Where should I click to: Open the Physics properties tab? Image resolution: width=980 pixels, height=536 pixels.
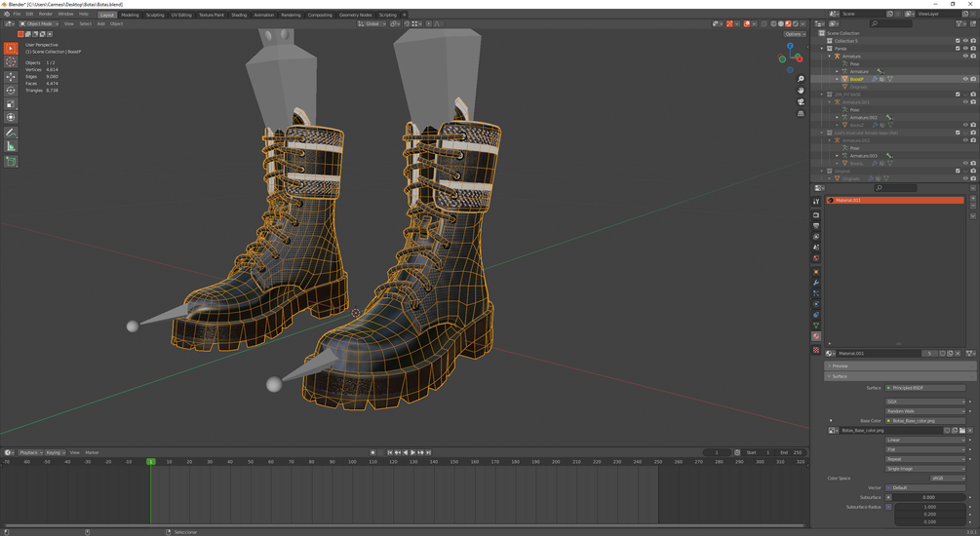[x=815, y=304]
